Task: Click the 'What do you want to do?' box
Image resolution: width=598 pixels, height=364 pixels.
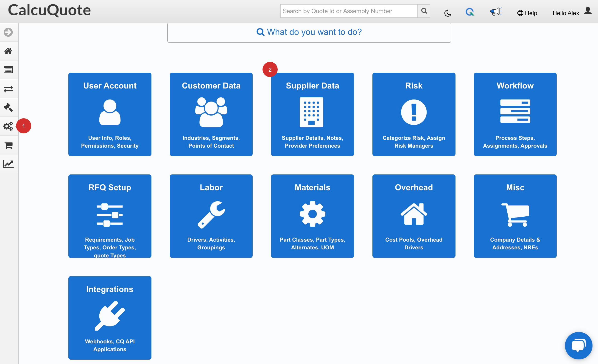Action: [309, 32]
